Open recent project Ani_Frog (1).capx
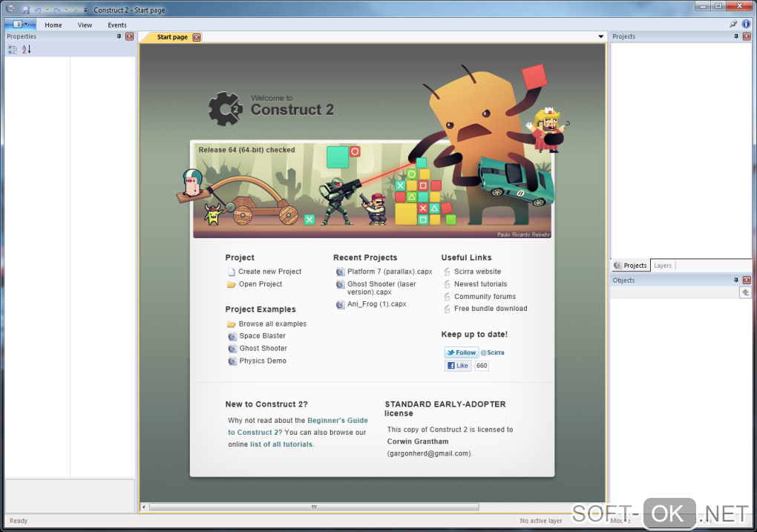This screenshot has height=532, width=757. (376, 303)
